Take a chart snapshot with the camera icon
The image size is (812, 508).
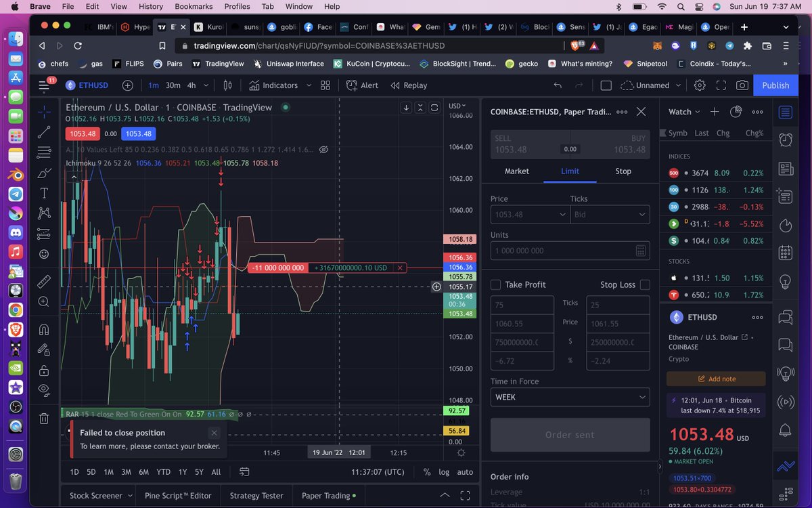pos(742,85)
